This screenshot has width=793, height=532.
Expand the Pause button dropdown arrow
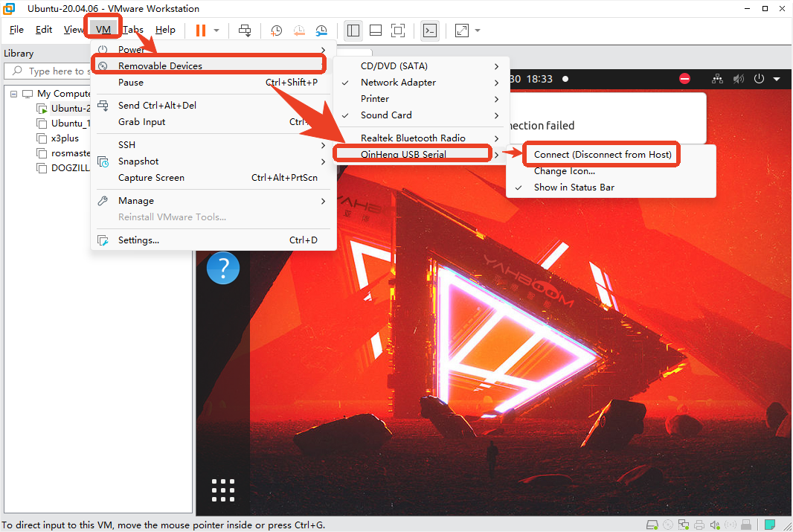216,31
